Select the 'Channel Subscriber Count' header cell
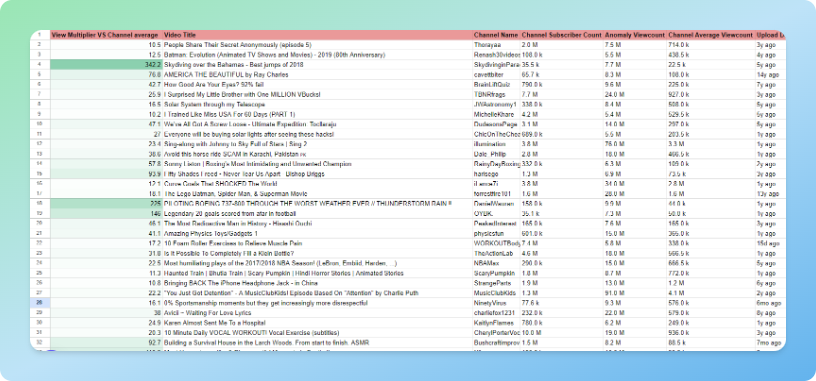 tap(562, 35)
